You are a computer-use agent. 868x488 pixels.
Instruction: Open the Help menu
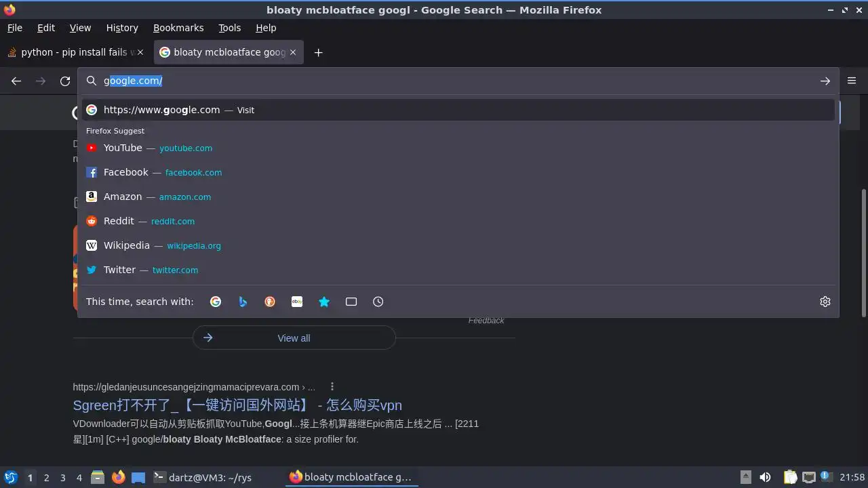[x=266, y=28]
